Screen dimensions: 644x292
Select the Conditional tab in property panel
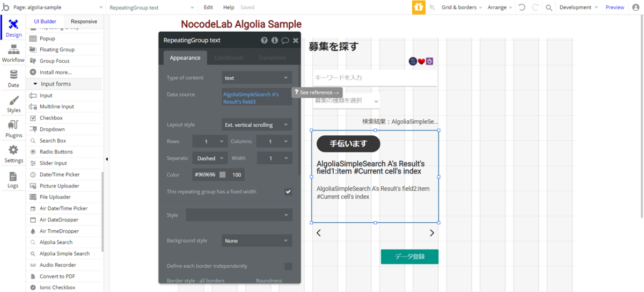click(x=229, y=57)
